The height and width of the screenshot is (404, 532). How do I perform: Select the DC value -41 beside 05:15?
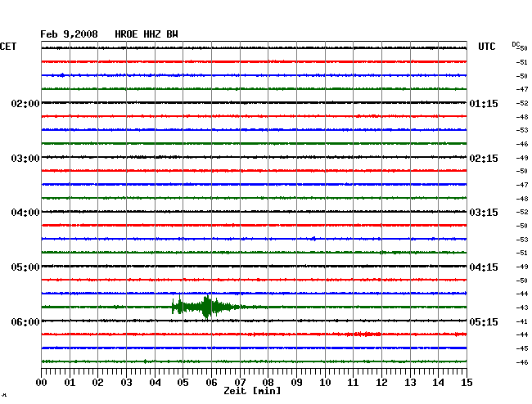[522, 321]
